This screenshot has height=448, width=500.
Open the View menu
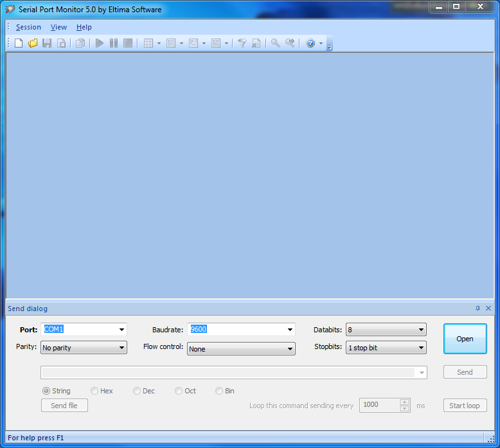pyautogui.click(x=58, y=27)
